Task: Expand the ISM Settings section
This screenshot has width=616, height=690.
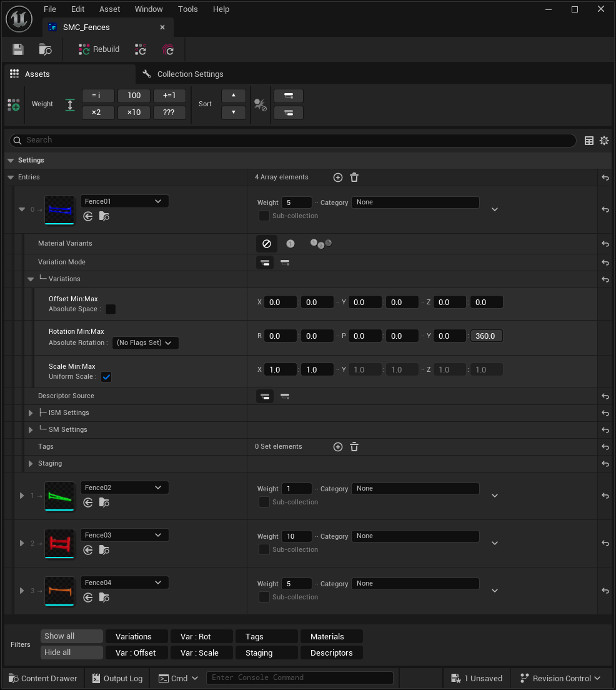Action: 31,413
